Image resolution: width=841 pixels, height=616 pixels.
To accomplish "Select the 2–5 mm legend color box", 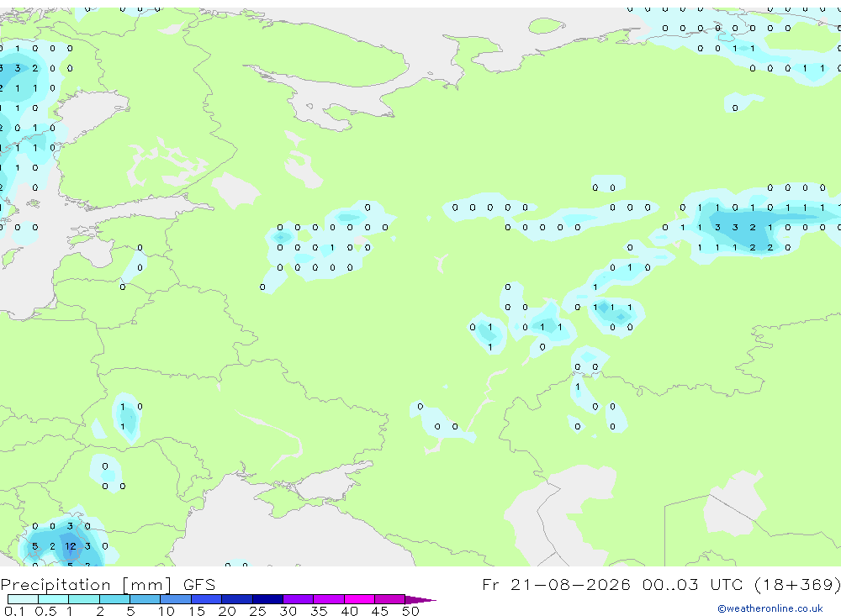I will tap(114, 599).
